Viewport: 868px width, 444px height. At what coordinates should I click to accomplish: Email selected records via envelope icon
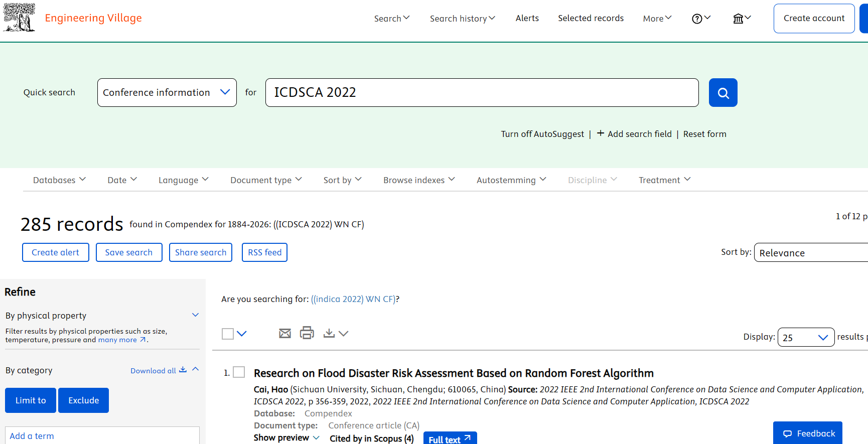[285, 333]
